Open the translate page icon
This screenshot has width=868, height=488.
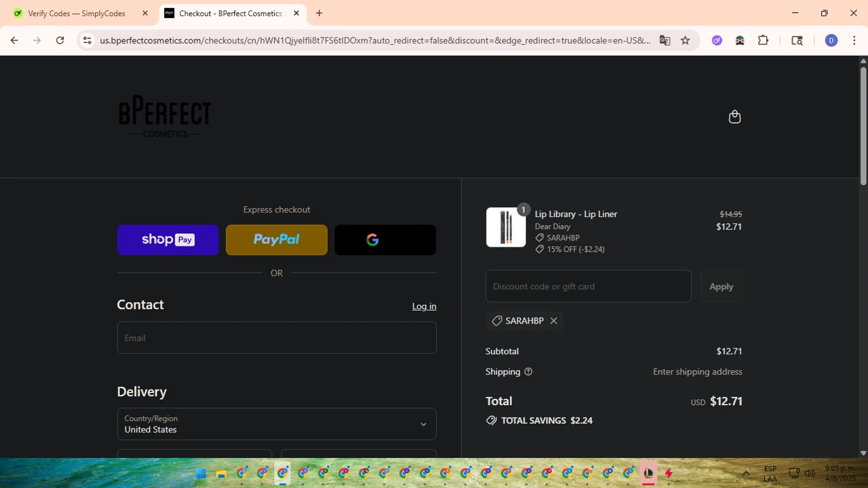pyautogui.click(x=664, y=41)
